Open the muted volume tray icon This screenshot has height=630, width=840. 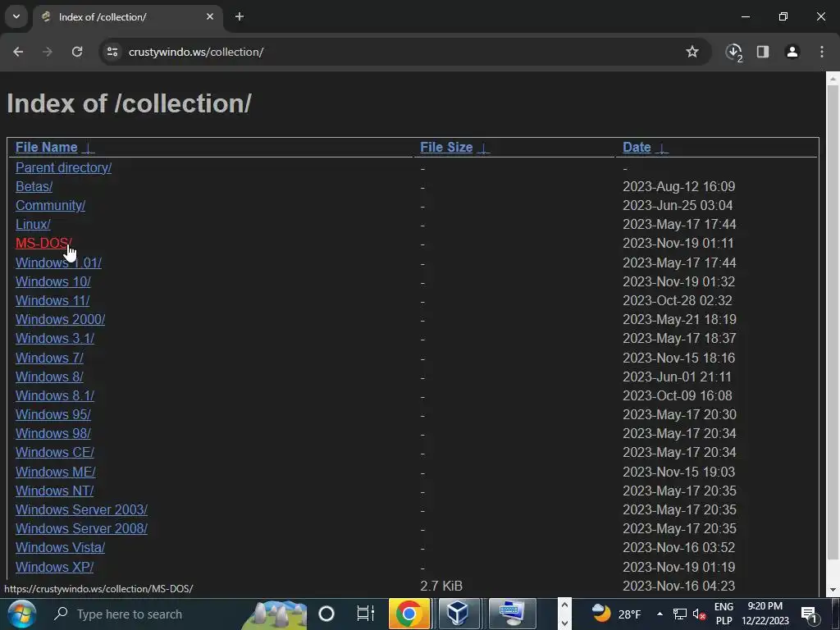699,614
